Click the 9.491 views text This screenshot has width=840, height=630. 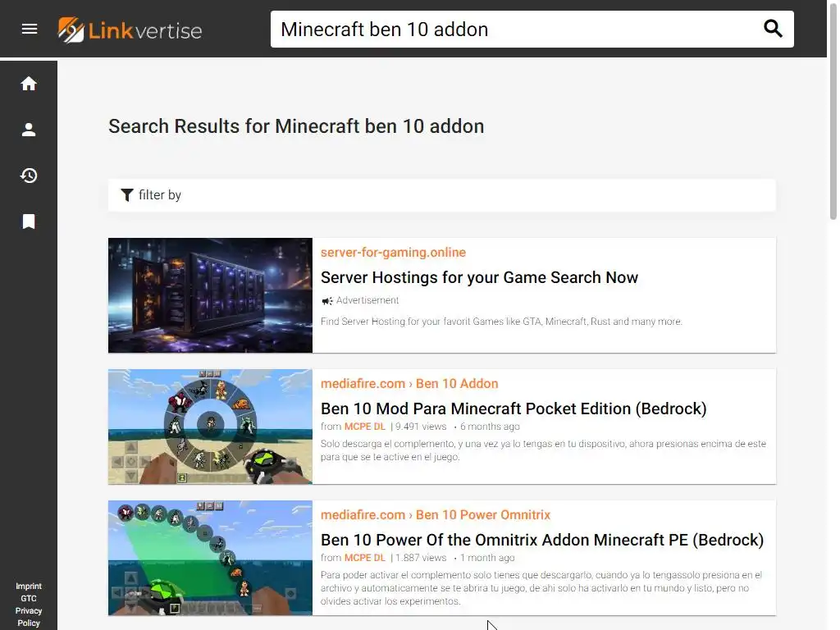click(421, 427)
